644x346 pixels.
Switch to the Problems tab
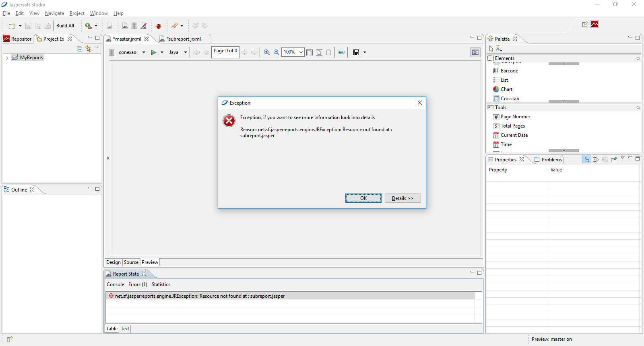click(548, 160)
